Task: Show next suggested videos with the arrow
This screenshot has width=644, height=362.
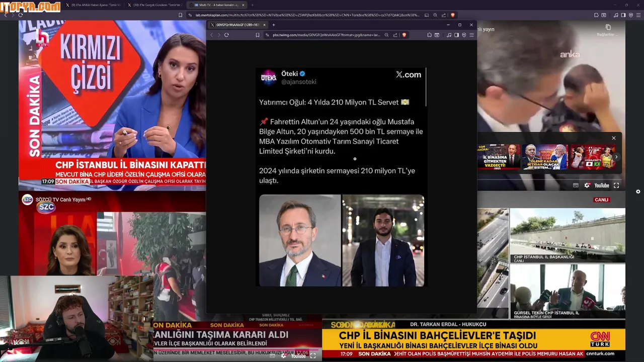Action: 616,157
